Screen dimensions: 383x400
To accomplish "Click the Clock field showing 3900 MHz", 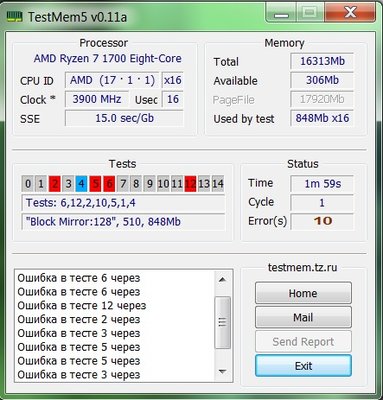I will point(97,99).
